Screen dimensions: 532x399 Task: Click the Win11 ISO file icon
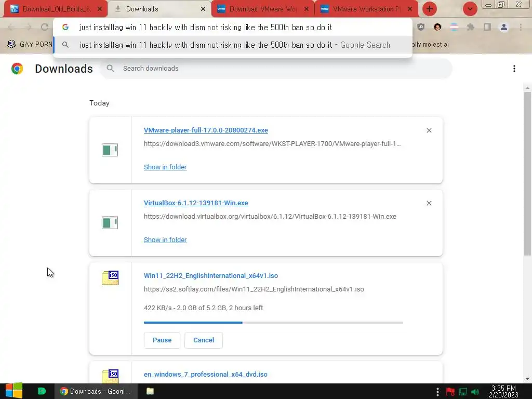point(110,278)
